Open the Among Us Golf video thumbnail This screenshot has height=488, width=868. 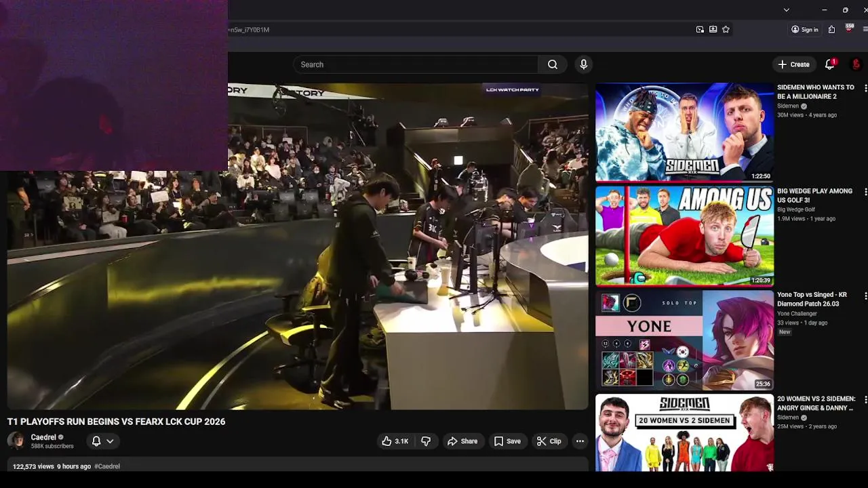coord(684,236)
